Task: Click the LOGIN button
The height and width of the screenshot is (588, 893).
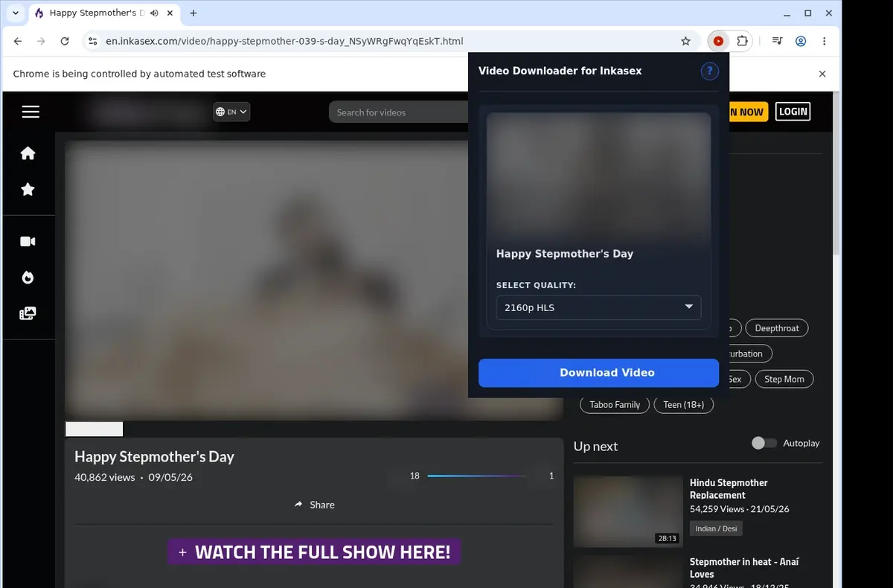Action: point(793,112)
